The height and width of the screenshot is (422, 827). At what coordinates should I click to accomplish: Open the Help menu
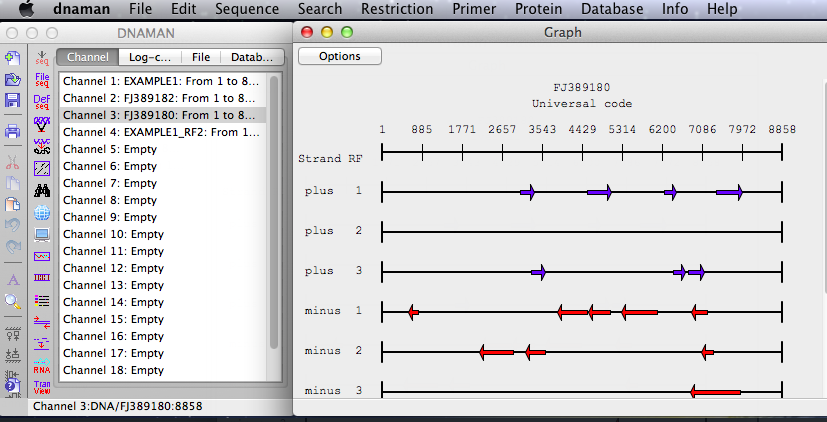[722, 9]
